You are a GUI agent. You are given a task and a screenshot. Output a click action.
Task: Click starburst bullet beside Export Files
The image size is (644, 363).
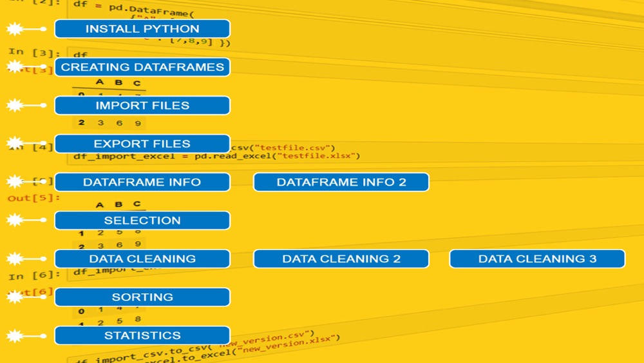(15, 143)
